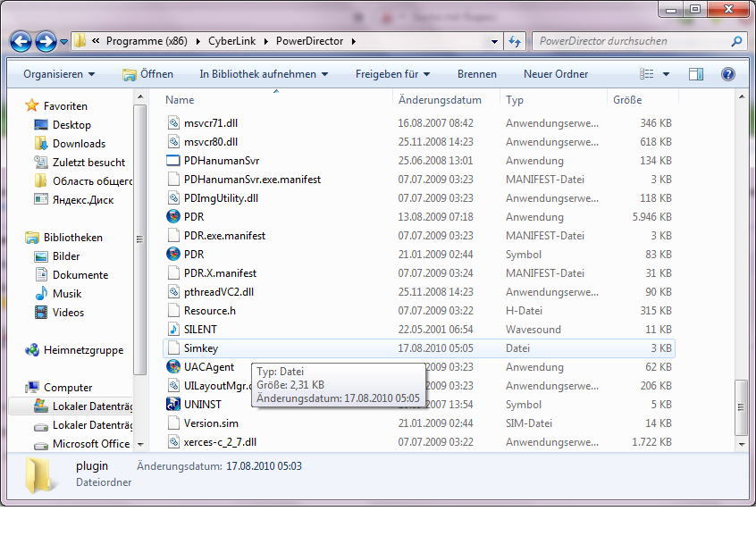Open Help with the question mark icon
This screenshot has height=536, width=756.
(x=727, y=74)
